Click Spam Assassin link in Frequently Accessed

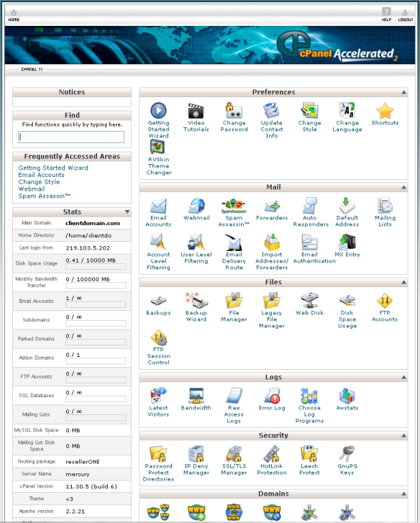coord(45,196)
